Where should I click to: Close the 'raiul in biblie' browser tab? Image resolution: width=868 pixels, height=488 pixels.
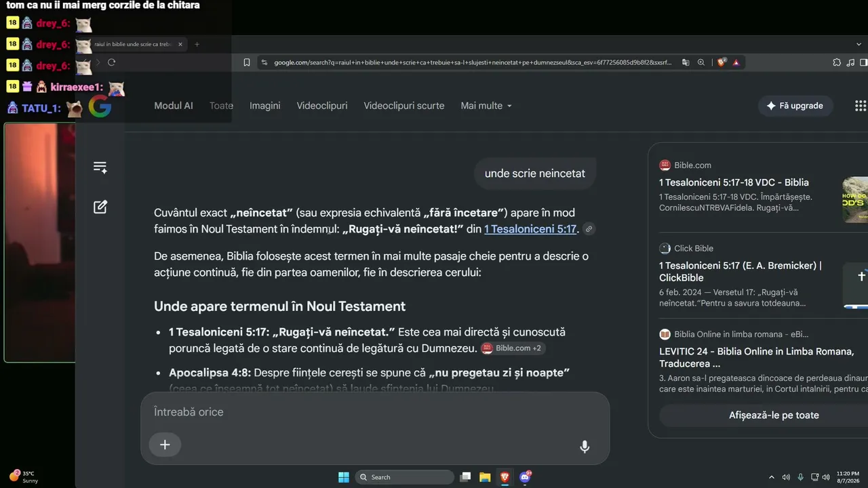(180, 44)
